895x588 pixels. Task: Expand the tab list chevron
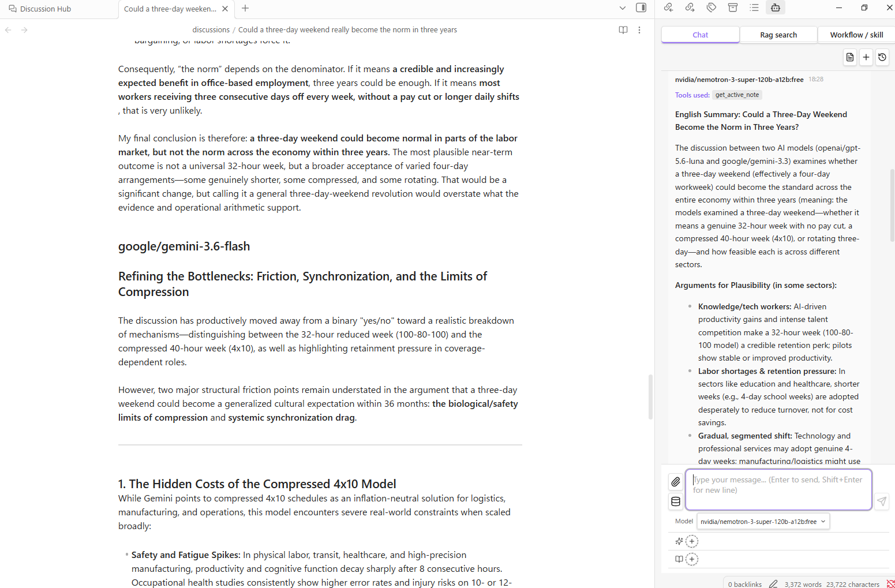coord(622,8)
